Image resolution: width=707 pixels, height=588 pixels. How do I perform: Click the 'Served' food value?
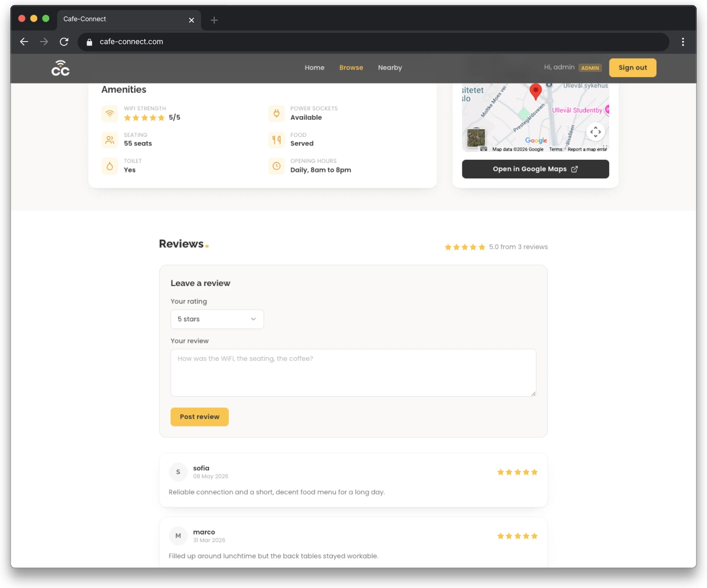tap(302, 143)
